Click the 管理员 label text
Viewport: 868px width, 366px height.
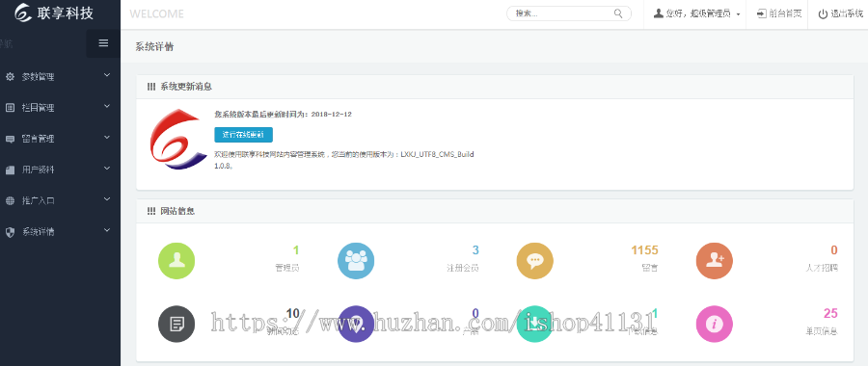(x=287, y=268)
